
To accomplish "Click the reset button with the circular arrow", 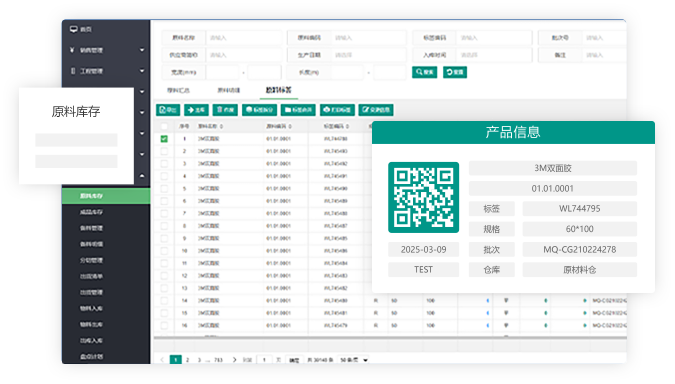I will 455,72.
